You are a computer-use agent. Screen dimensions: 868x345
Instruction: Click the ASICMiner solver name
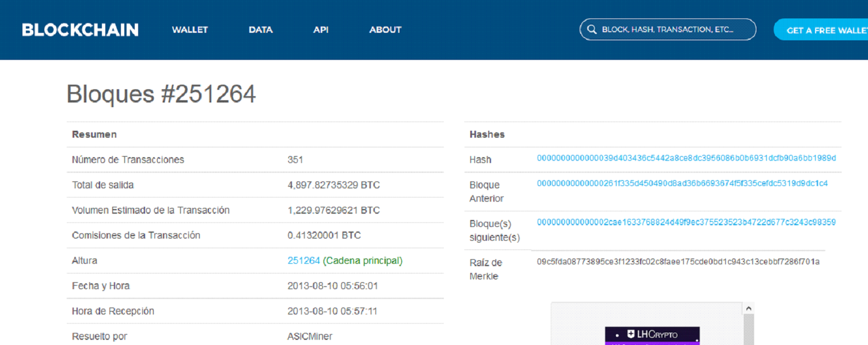tap(310, 336)
